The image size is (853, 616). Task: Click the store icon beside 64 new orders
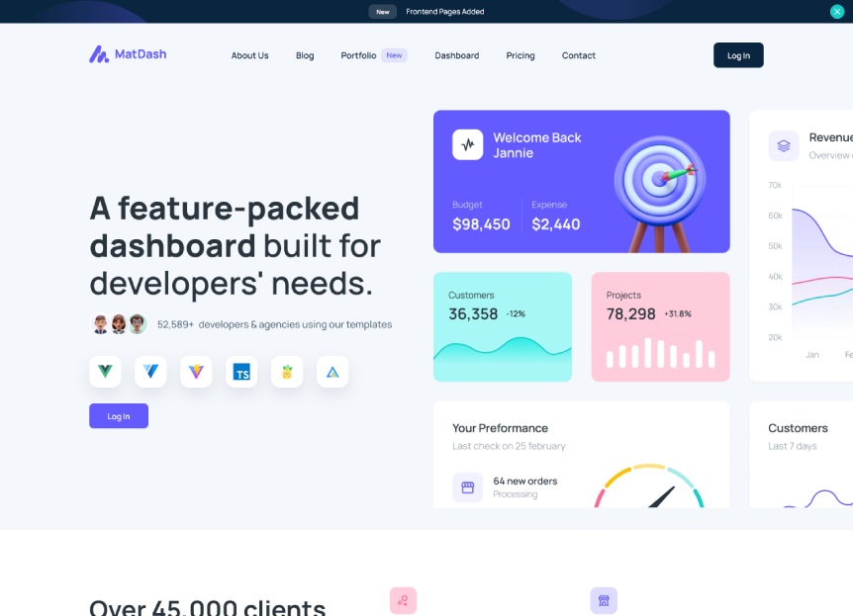468,486
